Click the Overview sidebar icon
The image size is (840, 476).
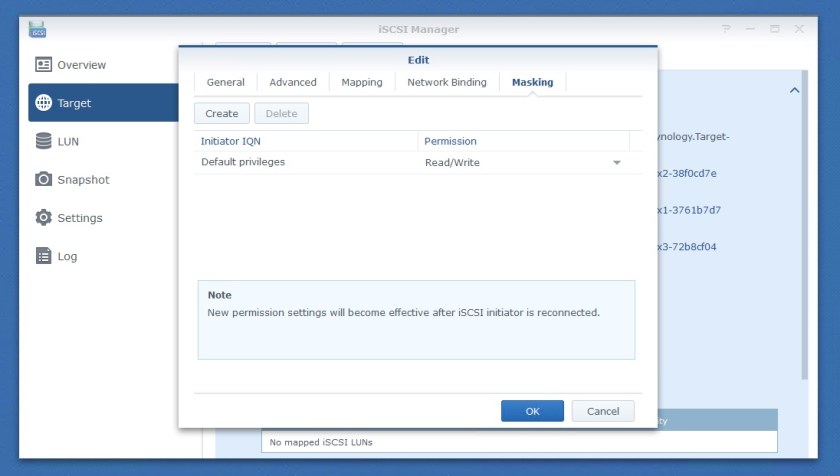pos(43,65)
